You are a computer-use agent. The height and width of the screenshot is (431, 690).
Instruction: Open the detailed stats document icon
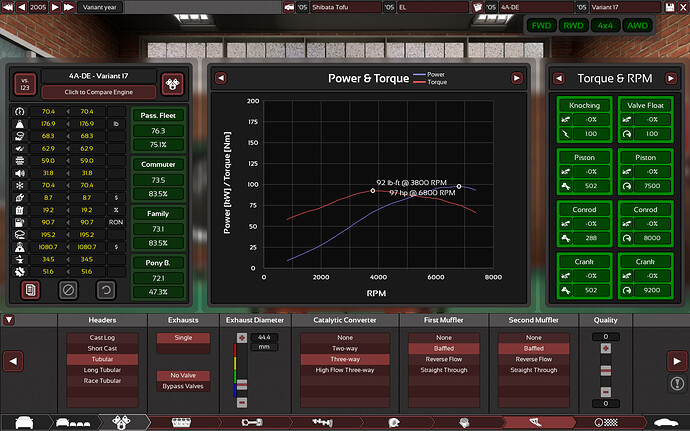coord(30,290)
